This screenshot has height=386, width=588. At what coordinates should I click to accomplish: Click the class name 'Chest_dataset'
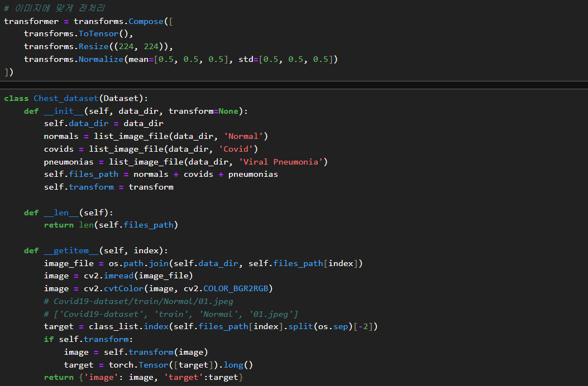click(66, 98)
